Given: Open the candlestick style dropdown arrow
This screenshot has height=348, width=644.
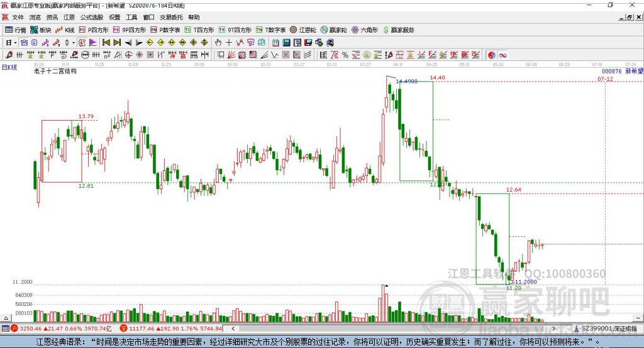Looking at the screenshot, I should [x=74, y=42].
